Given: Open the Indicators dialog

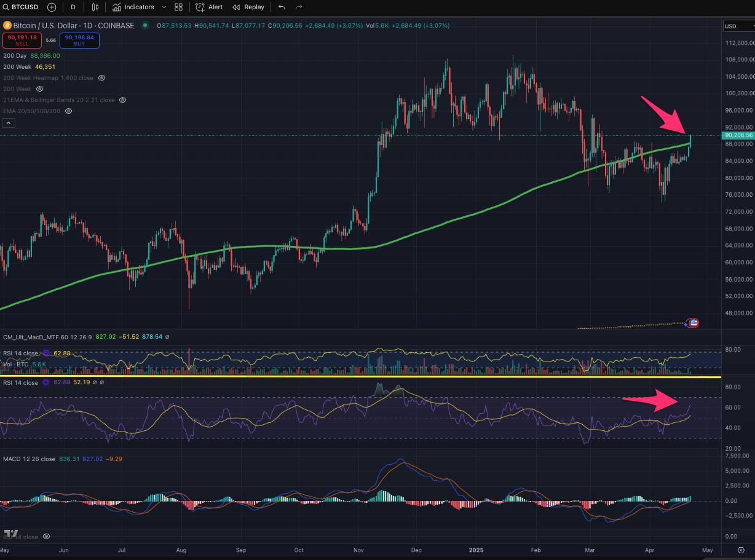Looking at the screenshot, I should 133,7.
